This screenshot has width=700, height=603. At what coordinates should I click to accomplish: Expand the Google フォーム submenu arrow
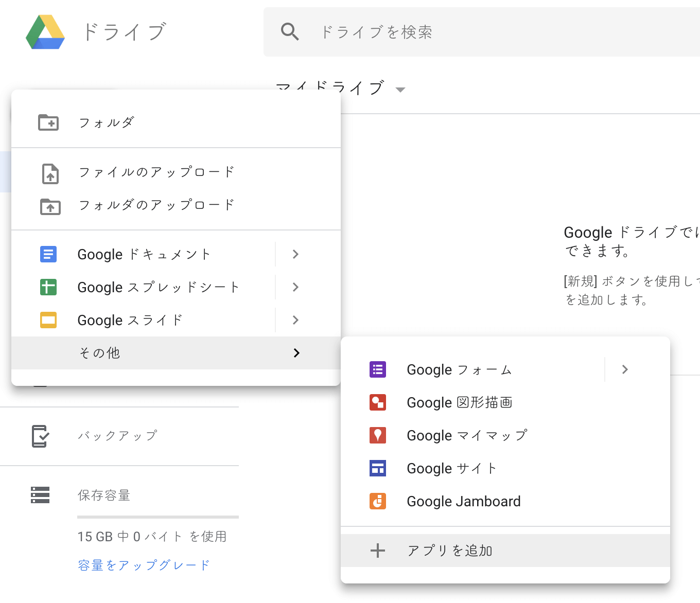625,369
